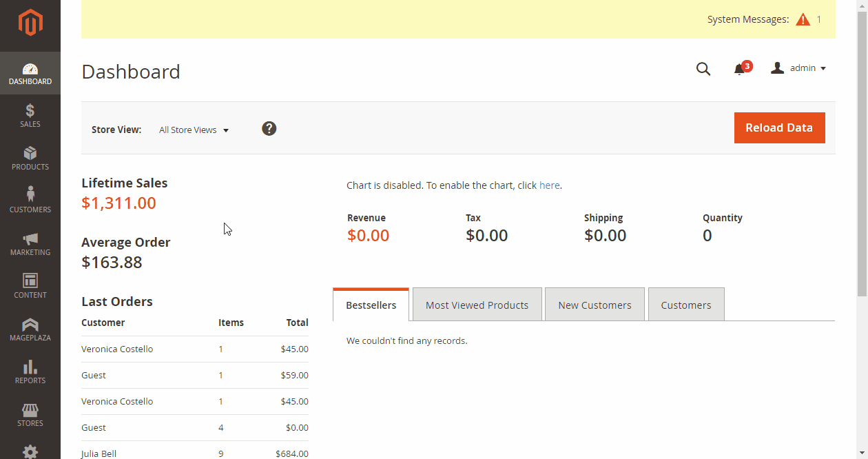Viewport: 868px width, 459px height.
Task: Switch to the Most Viewed Products tab
Action: coord(477,305)
